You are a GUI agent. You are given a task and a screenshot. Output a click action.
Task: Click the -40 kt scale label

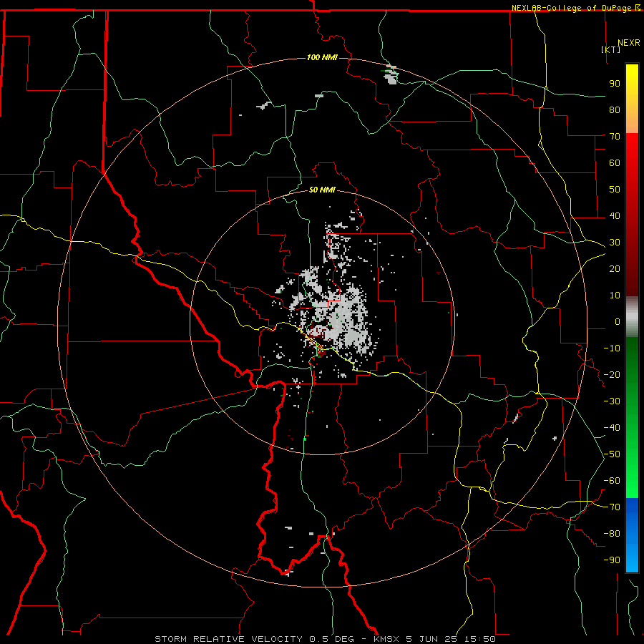[x=612, y=428]
